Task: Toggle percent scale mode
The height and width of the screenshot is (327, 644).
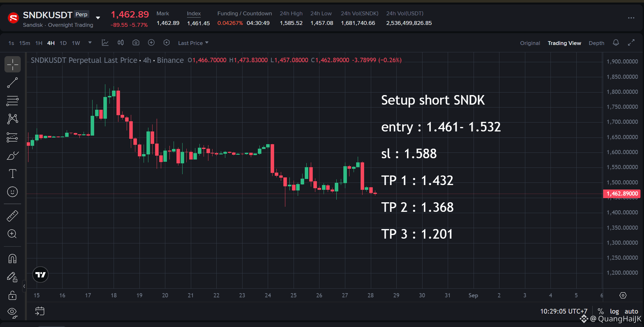Action: 601,311
